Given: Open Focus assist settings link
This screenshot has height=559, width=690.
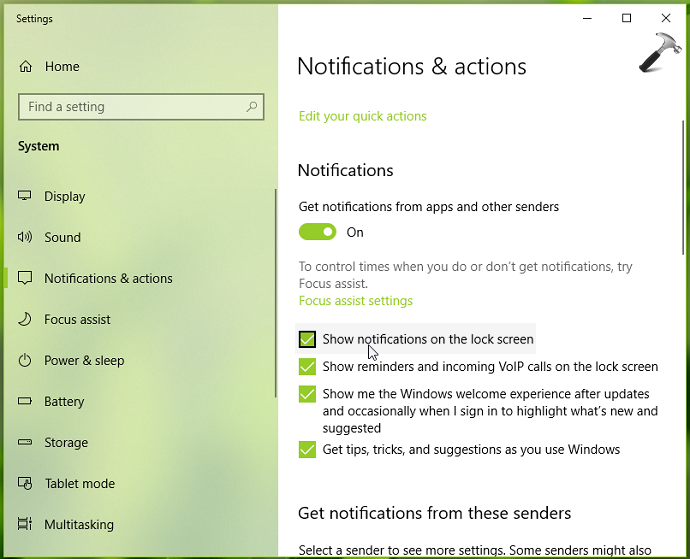Looking at the screenshot, I should (x=356, y=301).
